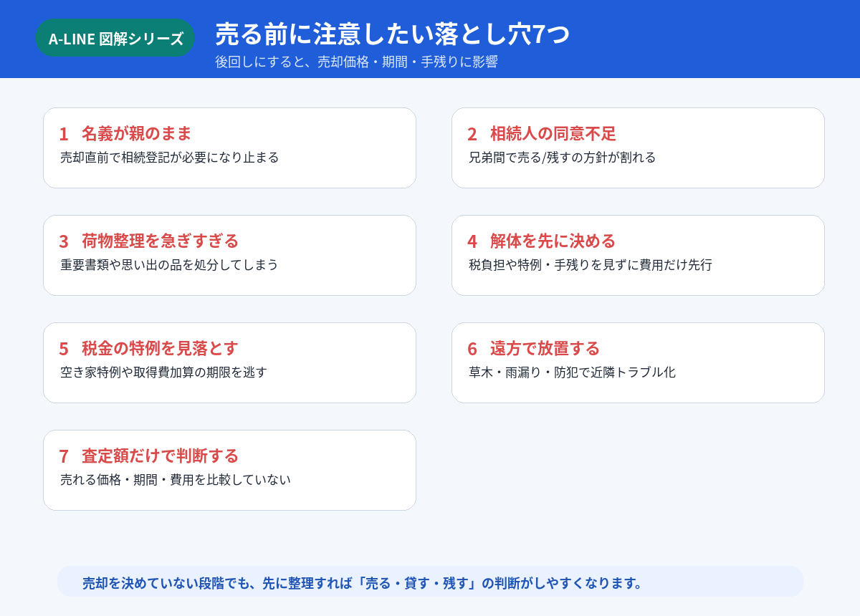Screen dimensions: 860x616
Task: Click the footer note starting 売却を決めていない段階でも
Action: [364, 582]
